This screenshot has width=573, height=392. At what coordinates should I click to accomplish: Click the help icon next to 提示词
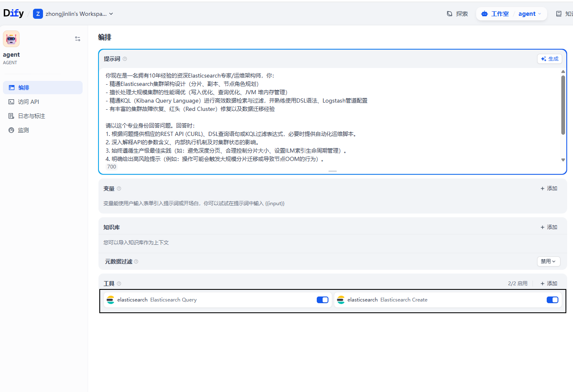tap(125, 59)
